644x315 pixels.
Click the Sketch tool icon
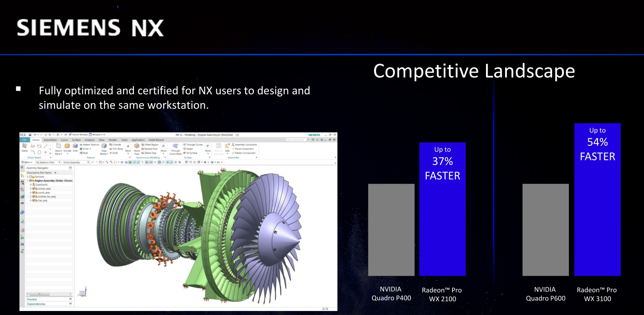[x=25, y=146]
